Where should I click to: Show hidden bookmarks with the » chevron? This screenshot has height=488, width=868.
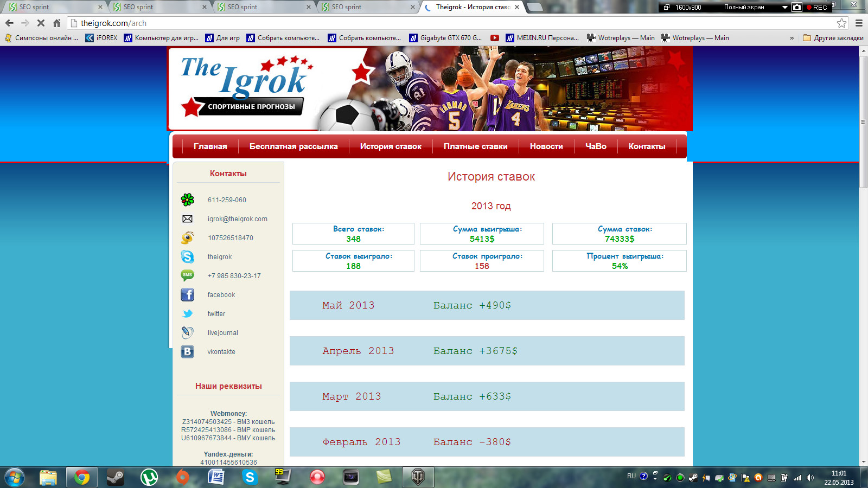tap(792, 38)
